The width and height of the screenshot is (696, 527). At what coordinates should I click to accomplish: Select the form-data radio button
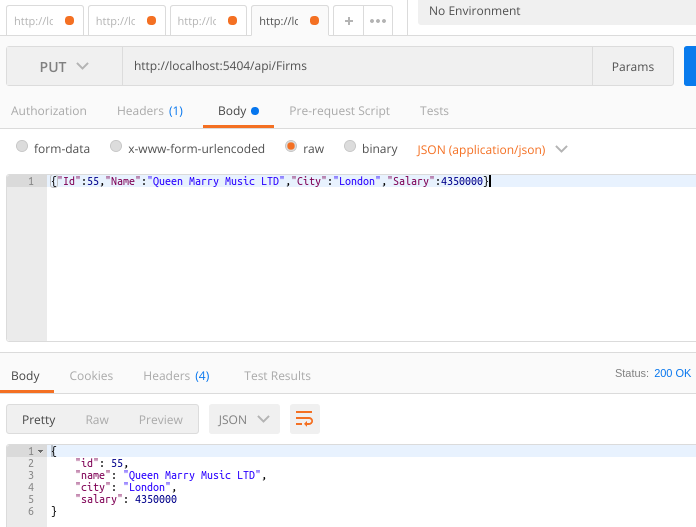[23, 147]
